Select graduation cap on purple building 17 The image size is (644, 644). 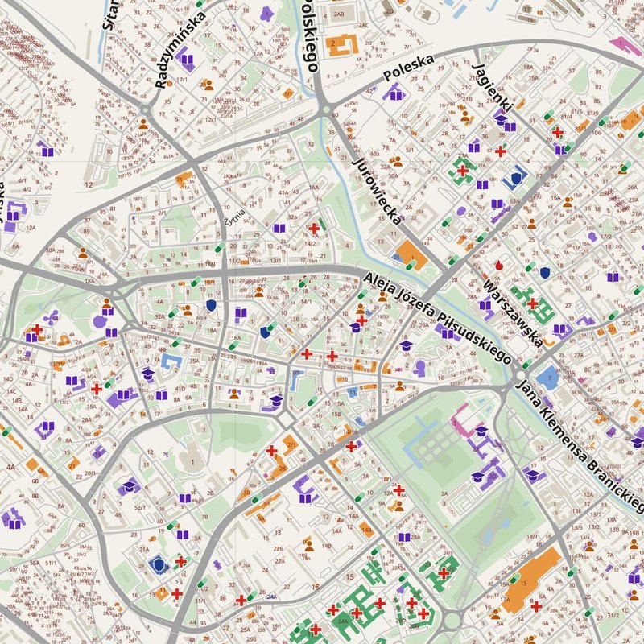click(x=532, y=476)
